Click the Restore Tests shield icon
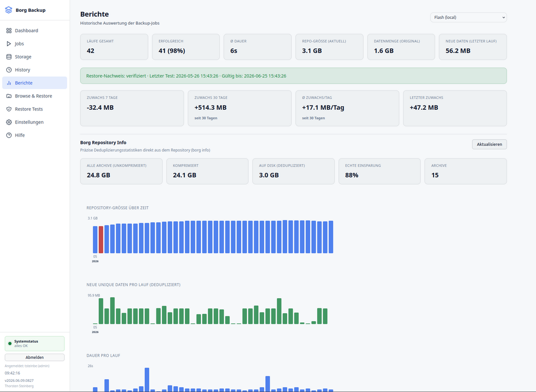 pyautogui.click(x=9, y=109)
